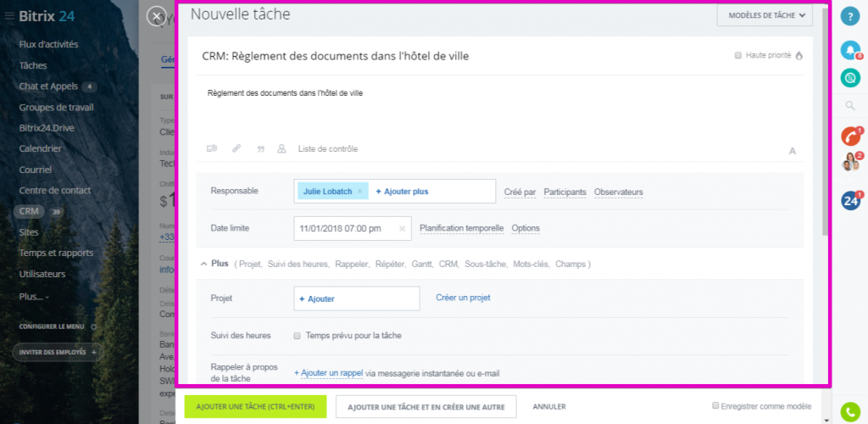868x424 pixels.
Task: Open the hamburger menu beside the Bitrix 24 logo
Action: click(x=8, y=16)
